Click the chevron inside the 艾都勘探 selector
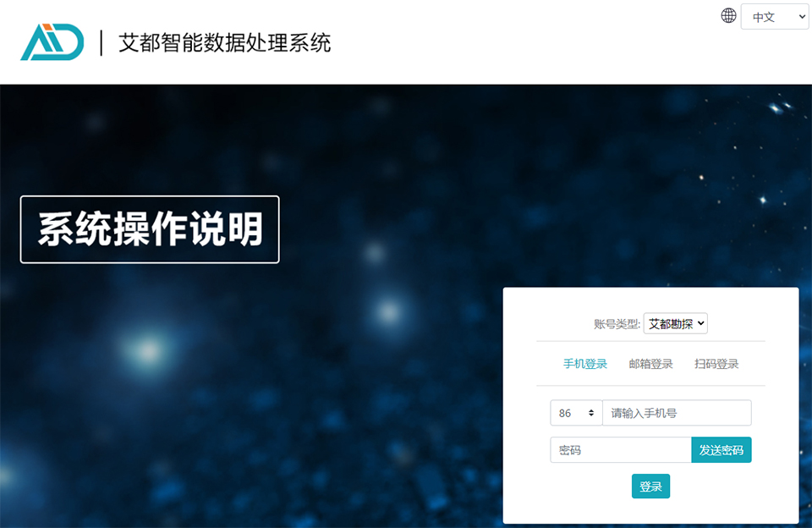Image resolution: width=812 pixels, height=528 pixels. pyautogui.click(x=700, y=323)
